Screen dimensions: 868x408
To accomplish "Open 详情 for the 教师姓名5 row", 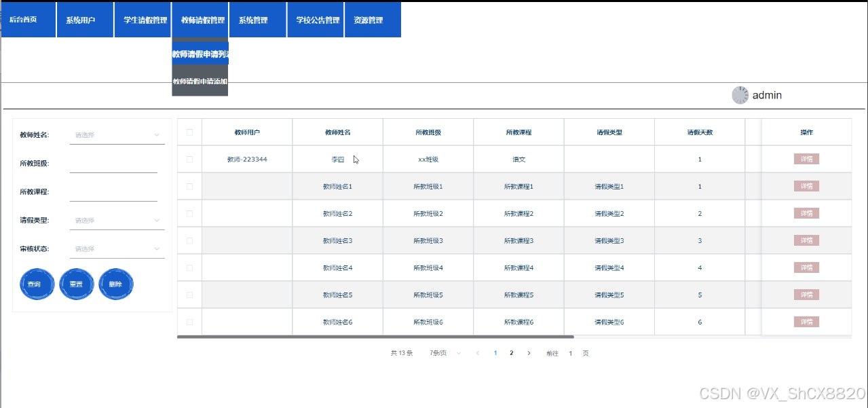I will 806,295.
